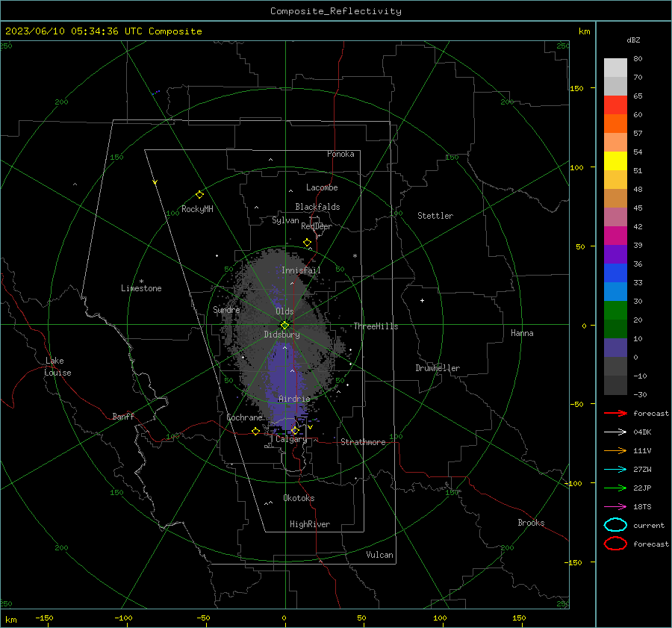The width and height of the screenshot is (672, 628).
Task: Click the yellow diamond marker near RockyMH
Action: coord(199,195)
